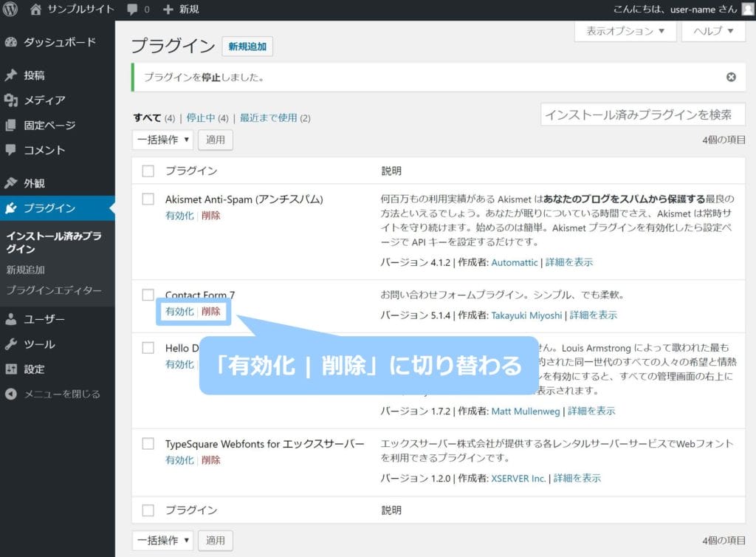Click the Media icon in sidebar
Viewport: 756px width, 557px height.
pos(11,100)
